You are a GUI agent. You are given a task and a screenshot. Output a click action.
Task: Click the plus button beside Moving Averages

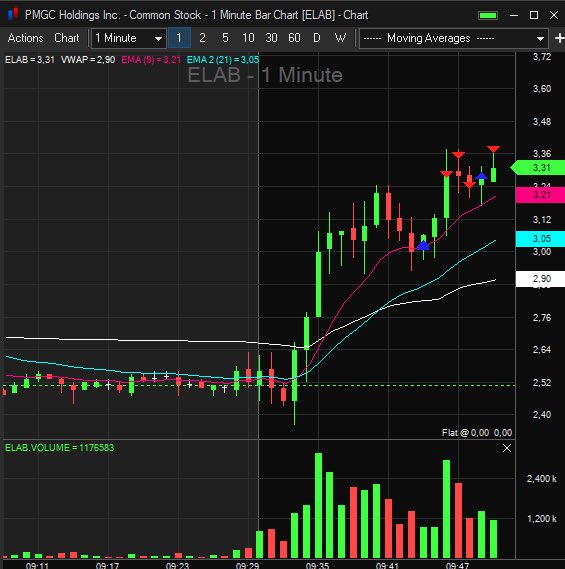tap(559, 38)
